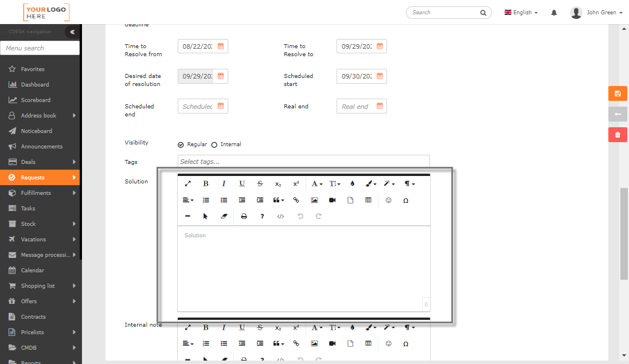Viewport: 629px width, 364px height.
Task: Select Regular visibility option
Action: pos(181,144)
